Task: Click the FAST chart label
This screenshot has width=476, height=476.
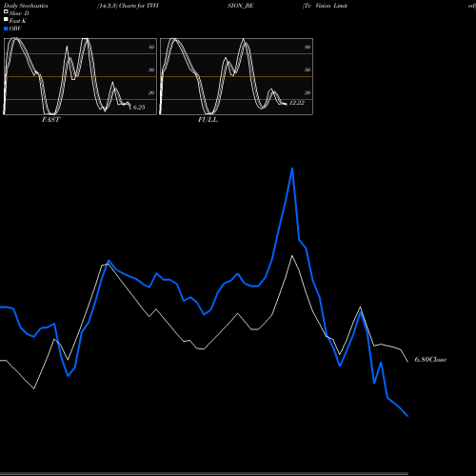Action: 51,120
